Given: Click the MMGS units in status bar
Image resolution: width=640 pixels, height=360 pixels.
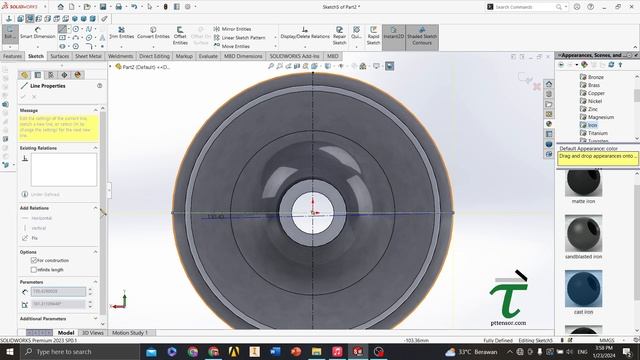Looking at the screenshot, I should tap(607, 340).
